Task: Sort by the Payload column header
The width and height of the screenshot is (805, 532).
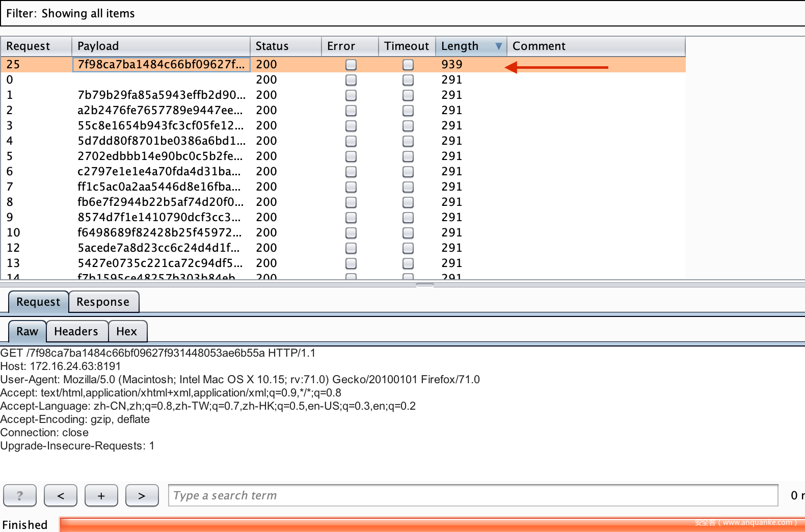Action: [160, 46]
